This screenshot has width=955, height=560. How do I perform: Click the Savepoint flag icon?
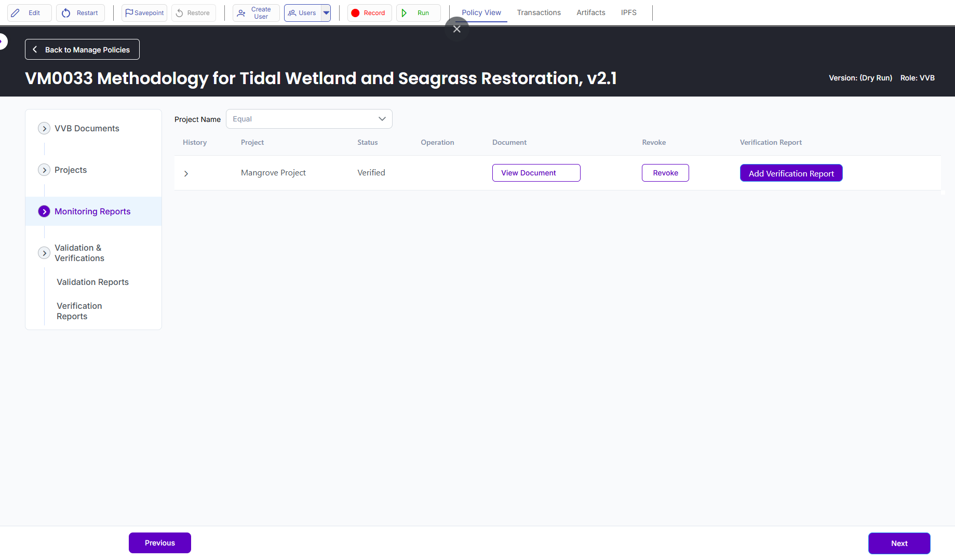129,13
